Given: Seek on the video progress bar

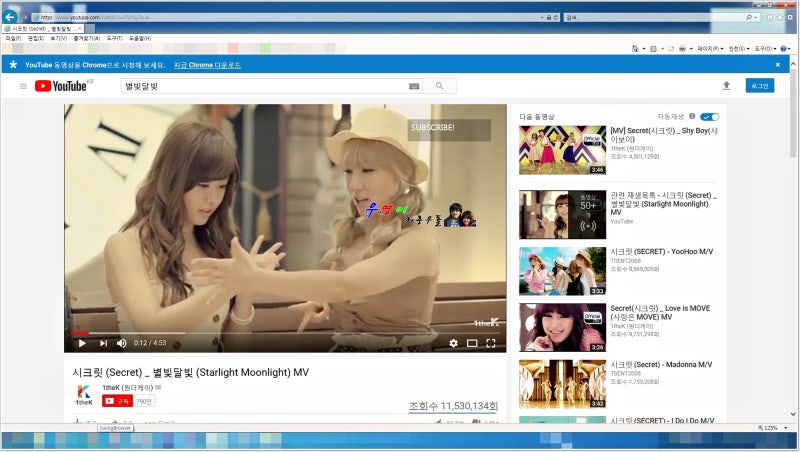Looking at the screenshot, I should (286, 333).
